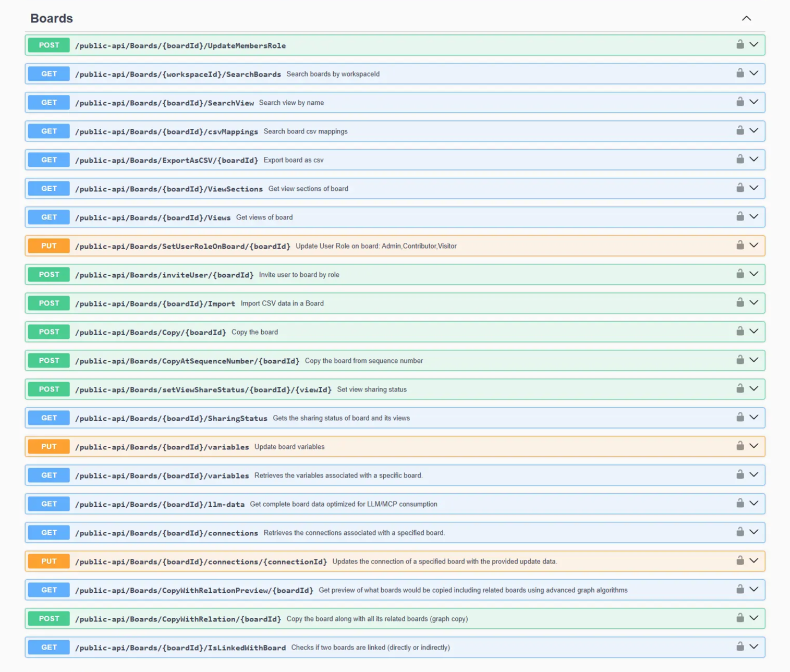Click lock icon on SetUserRoleOnBoard row
Viewport: 790px width, 672px height.
pos(739,246)
